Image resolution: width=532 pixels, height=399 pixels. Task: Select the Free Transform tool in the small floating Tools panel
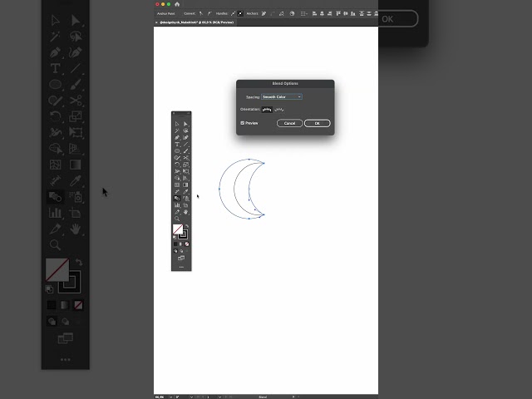[x=185, y=171]
